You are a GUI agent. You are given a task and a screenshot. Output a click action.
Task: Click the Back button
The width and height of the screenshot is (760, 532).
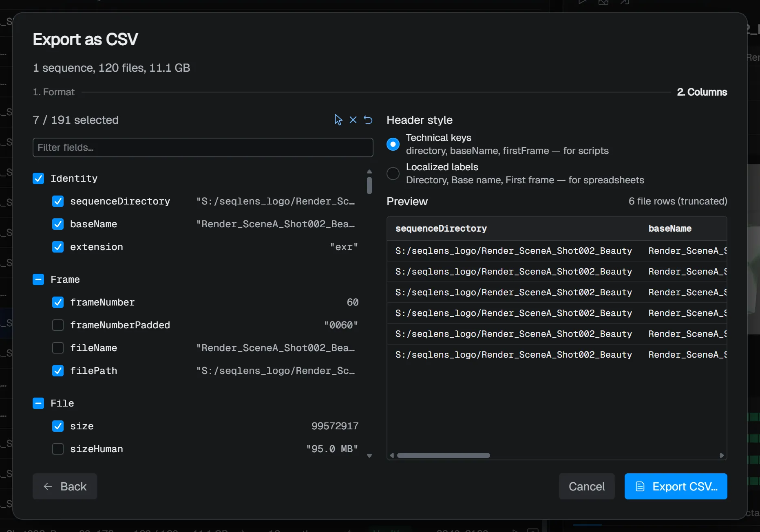(65, 486)
